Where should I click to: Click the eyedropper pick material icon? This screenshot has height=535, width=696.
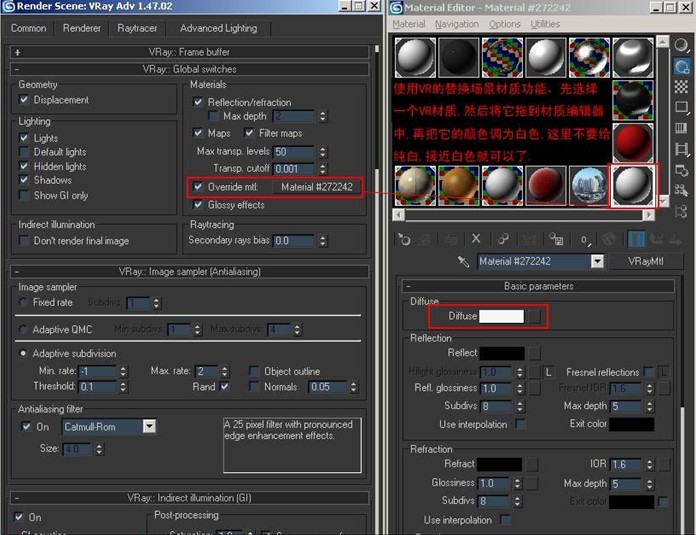pyautogui.click(x=463, y=262)
